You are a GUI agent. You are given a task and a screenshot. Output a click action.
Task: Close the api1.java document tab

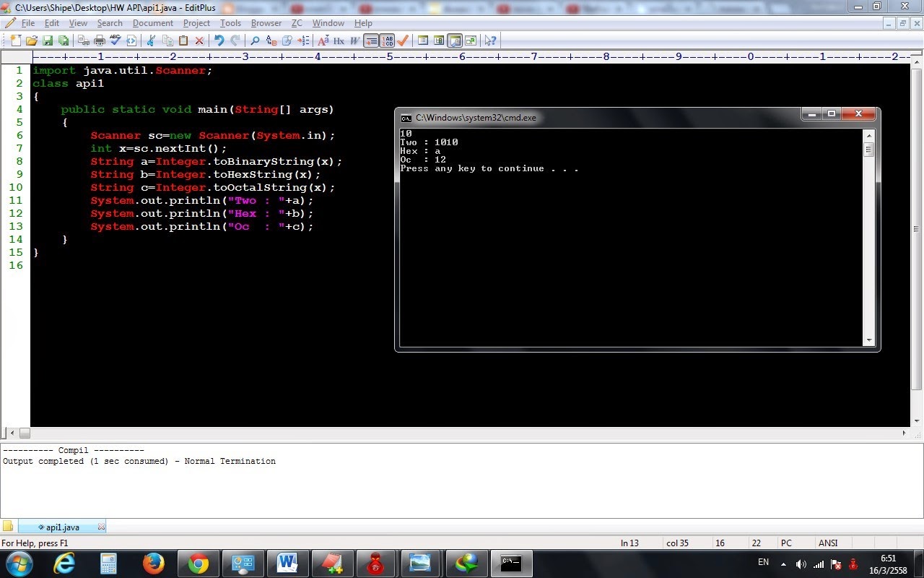[x=101, y=527]
